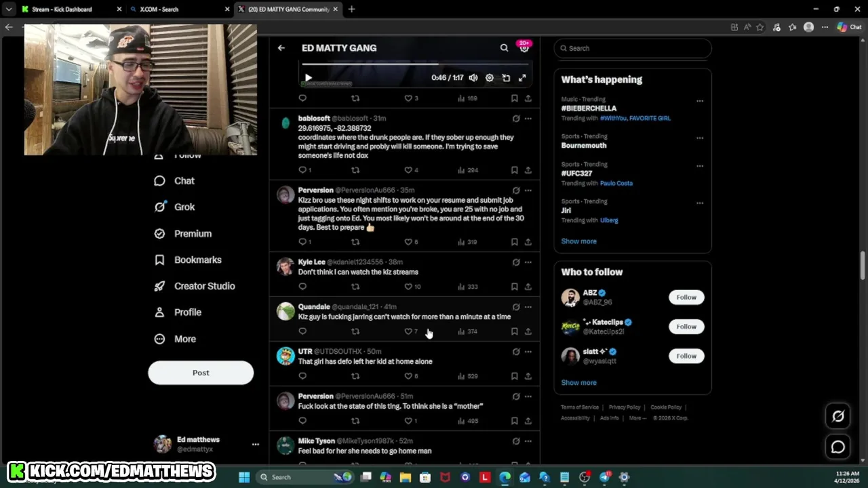
Task: Open video settings gear icon
Action: point(490,78)
